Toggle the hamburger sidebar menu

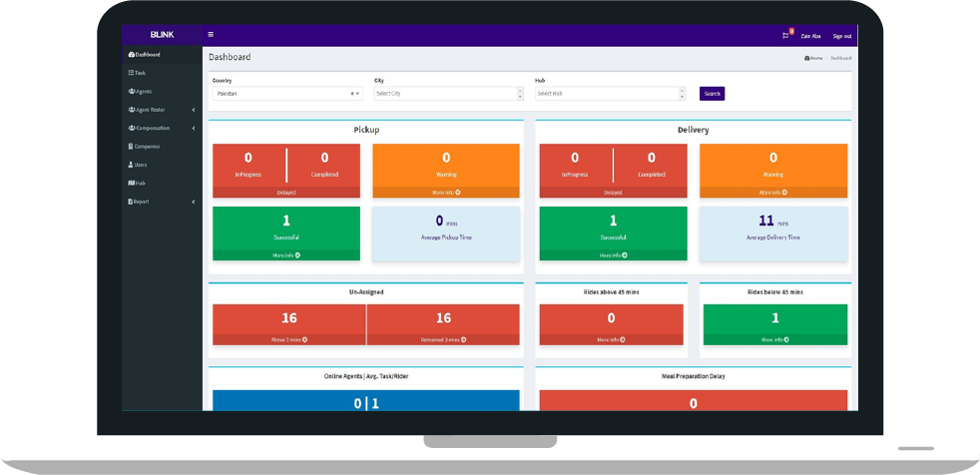(x=211, y=35)
